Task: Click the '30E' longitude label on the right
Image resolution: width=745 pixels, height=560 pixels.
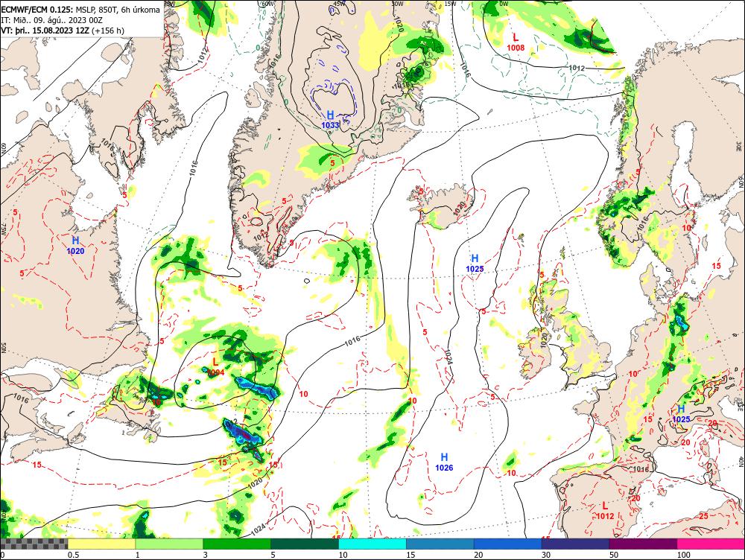Action: pyautogui.click(x=739, y=145)
